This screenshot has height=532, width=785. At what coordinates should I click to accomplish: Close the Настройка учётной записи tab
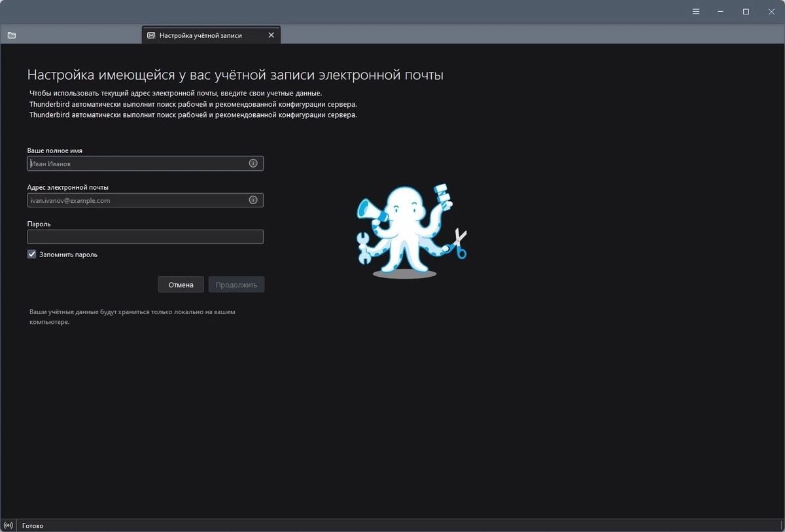click(x=271, y=35)
